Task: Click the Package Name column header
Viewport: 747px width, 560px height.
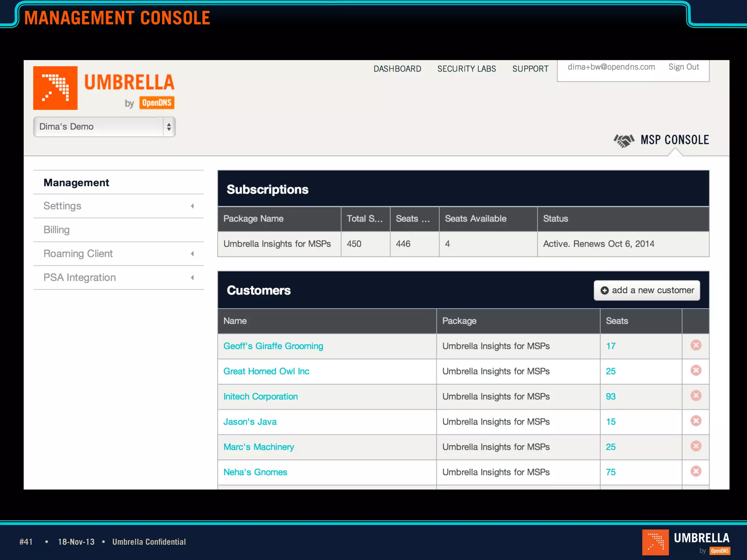Action: click(279, 219)
